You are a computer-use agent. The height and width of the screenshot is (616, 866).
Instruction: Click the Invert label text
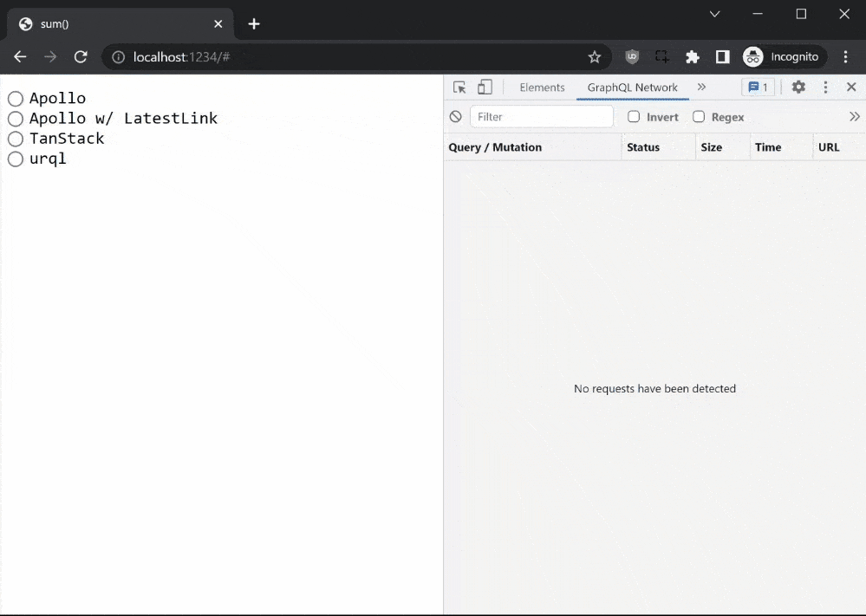662,117
